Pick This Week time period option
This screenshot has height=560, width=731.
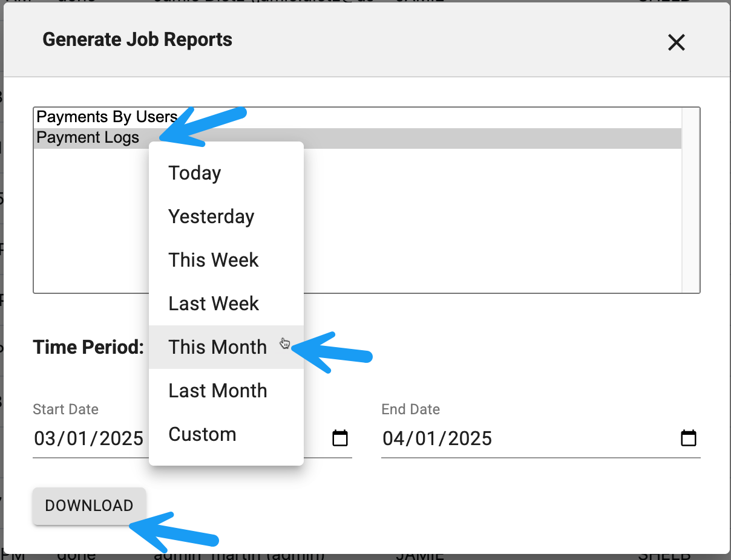pos(214,260)
